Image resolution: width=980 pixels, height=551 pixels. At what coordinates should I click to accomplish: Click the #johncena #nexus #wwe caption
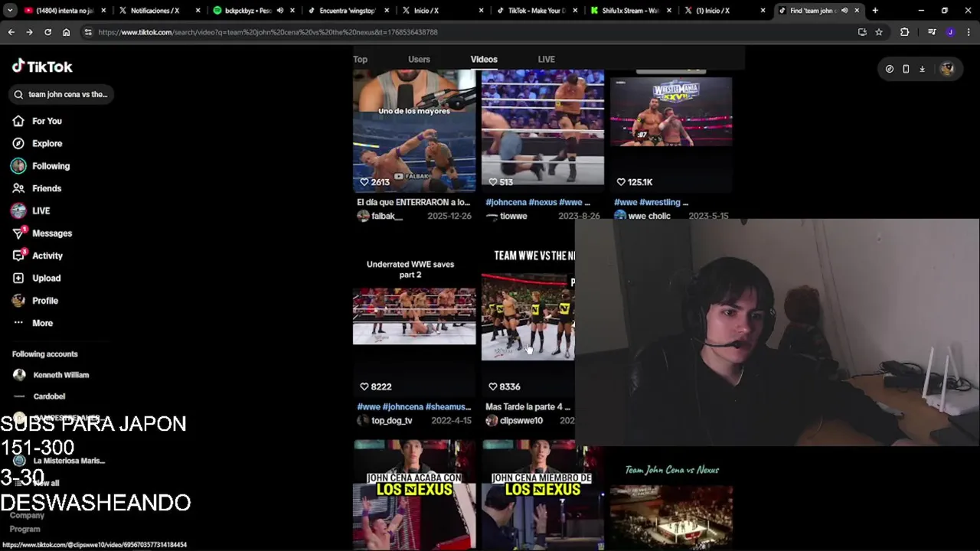[x=537, y=202]
